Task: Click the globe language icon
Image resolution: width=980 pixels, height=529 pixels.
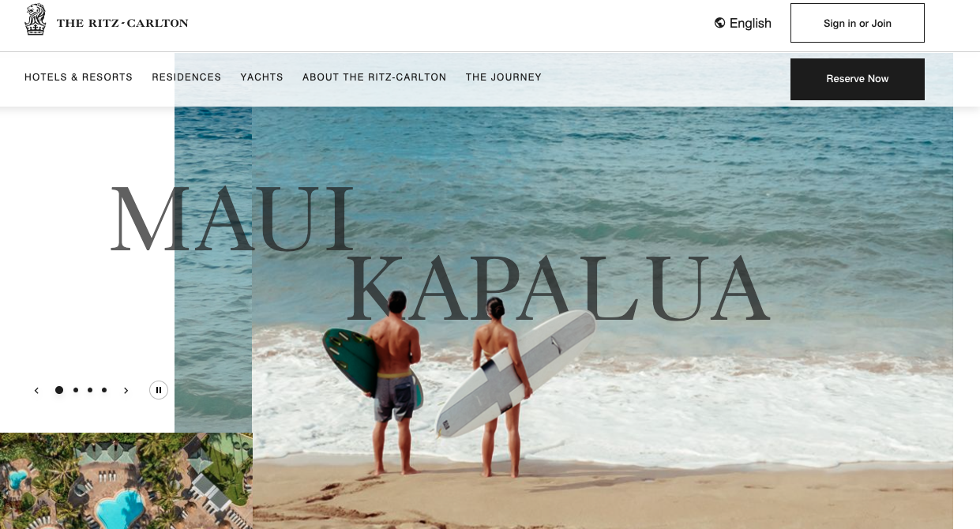Action: pos(719,23)
